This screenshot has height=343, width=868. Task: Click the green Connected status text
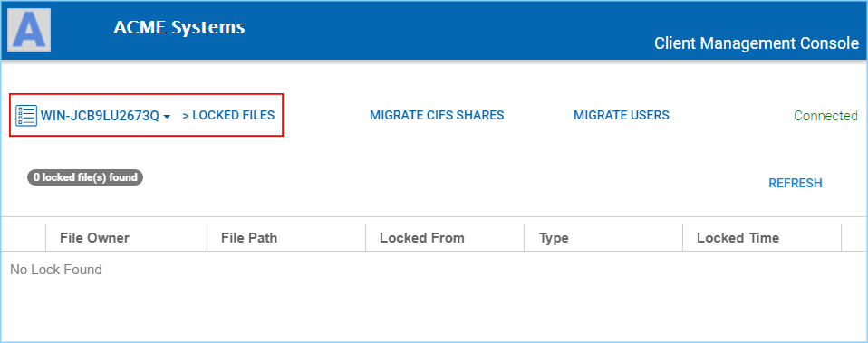pyautogui.click(x=825, y=116)
